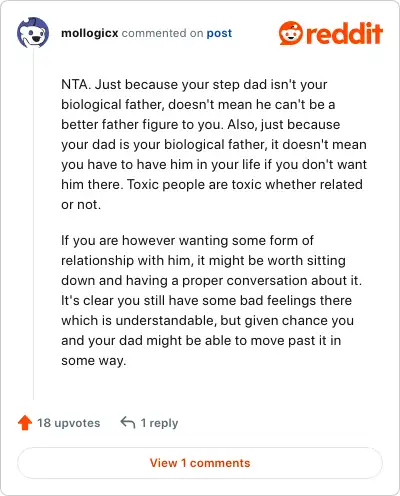
Task: Open the reddit wordmark logo
Action: pyautogui.click(x=344, y=33)
